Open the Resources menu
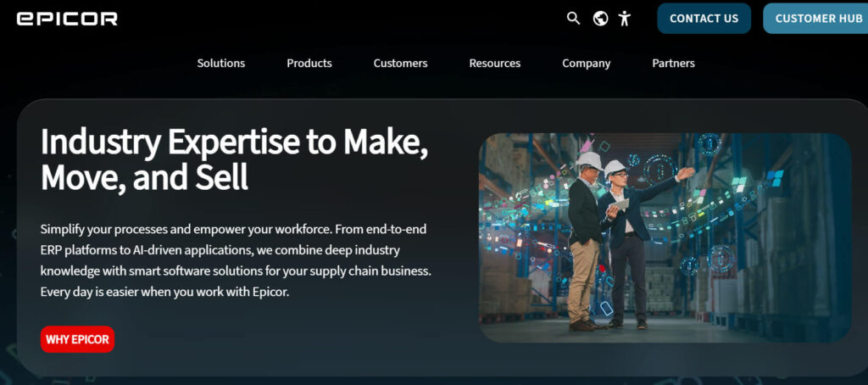Screen dimensions: 868x385 [495, 63]
